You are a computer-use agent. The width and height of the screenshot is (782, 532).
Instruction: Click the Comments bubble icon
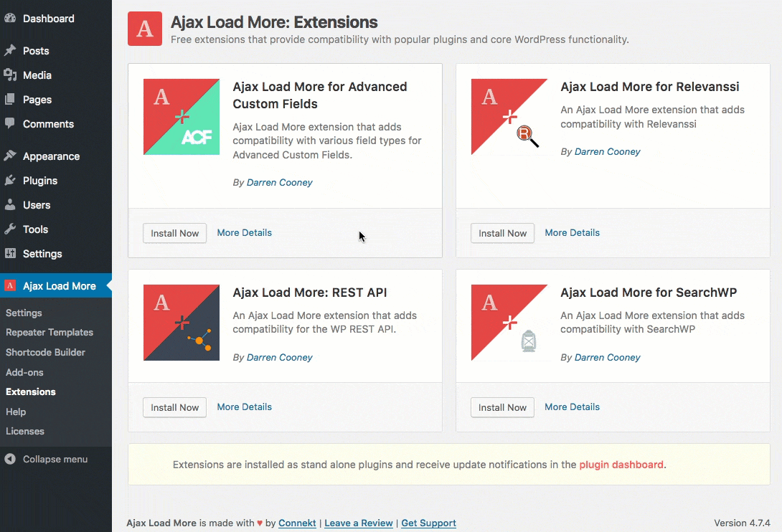point(10,123)
